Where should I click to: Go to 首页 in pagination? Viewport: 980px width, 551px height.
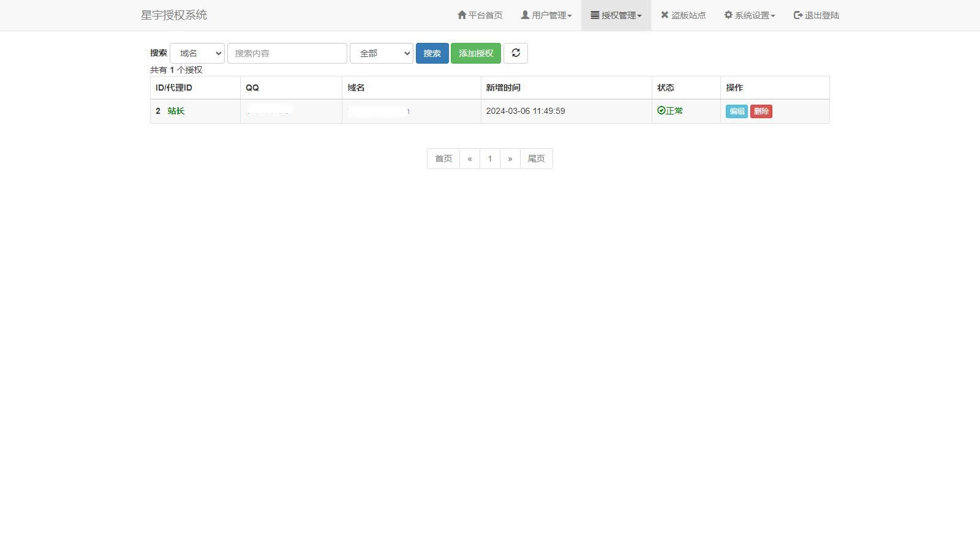443,159
